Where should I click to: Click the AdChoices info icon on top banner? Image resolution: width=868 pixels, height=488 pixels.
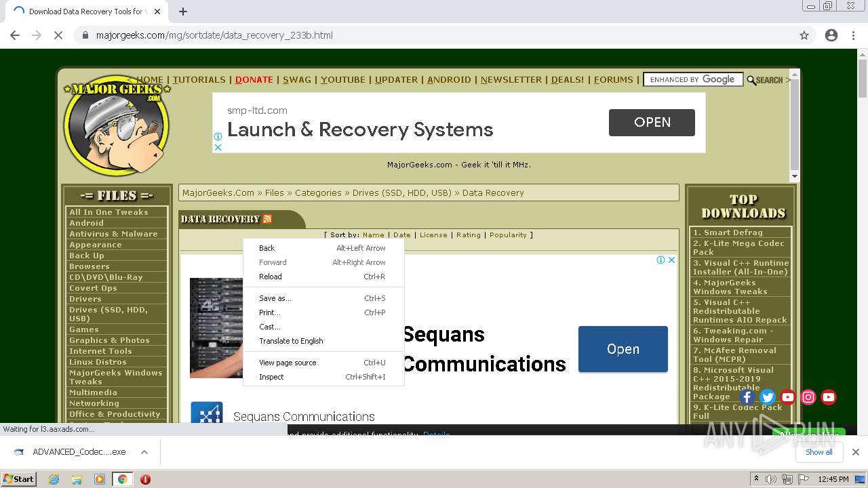click(218, 136)
